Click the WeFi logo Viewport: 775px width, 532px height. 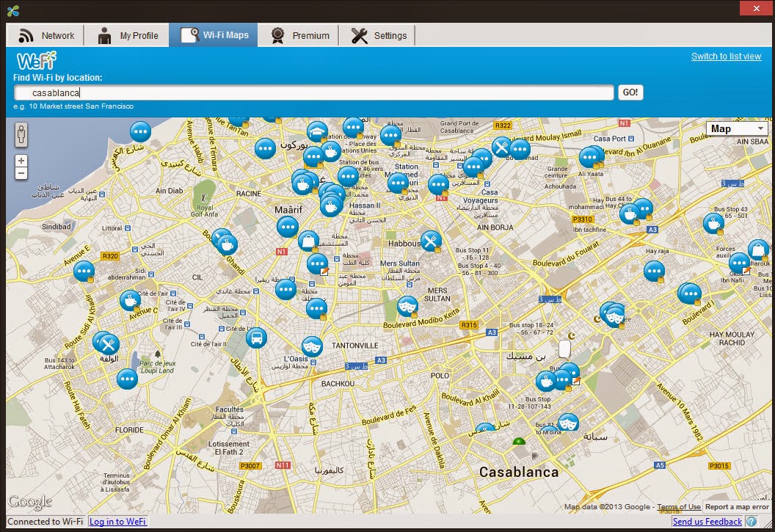(37, 60)
